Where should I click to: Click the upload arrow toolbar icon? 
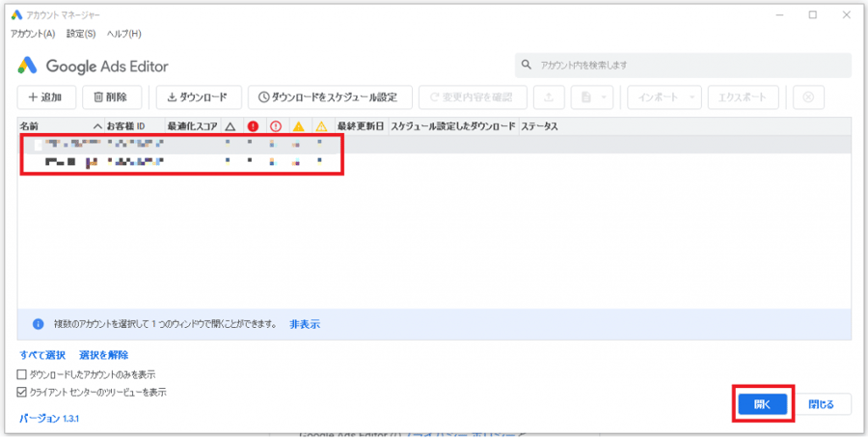pos(549,97)
